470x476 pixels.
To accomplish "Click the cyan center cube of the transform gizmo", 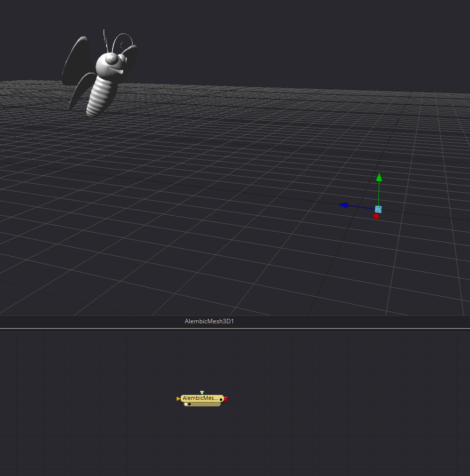I will [378, 209].
